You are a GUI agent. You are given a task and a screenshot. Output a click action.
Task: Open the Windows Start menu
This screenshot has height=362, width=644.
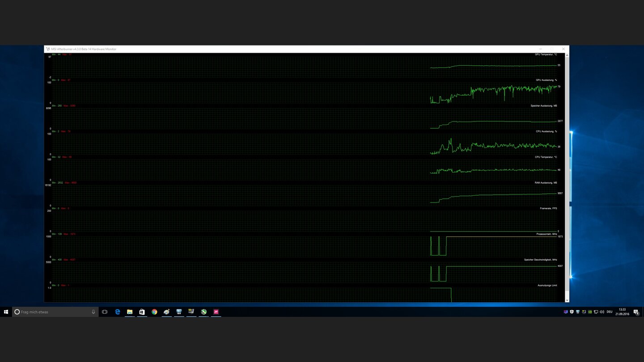click(x=6, y=312)
